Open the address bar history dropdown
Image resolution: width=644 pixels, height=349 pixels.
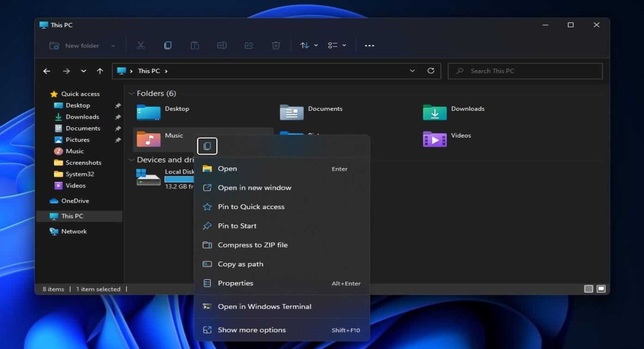(412, 71)
